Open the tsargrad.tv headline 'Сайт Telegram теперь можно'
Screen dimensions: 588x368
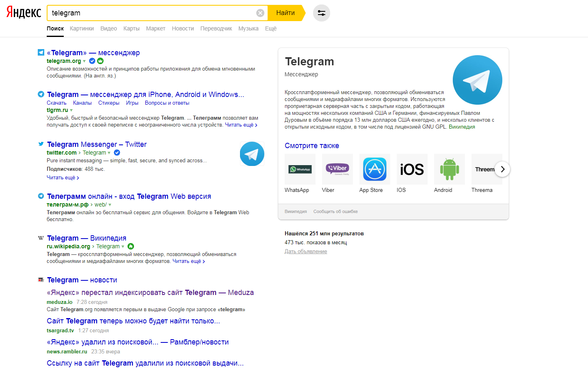(x=133, y=321)
